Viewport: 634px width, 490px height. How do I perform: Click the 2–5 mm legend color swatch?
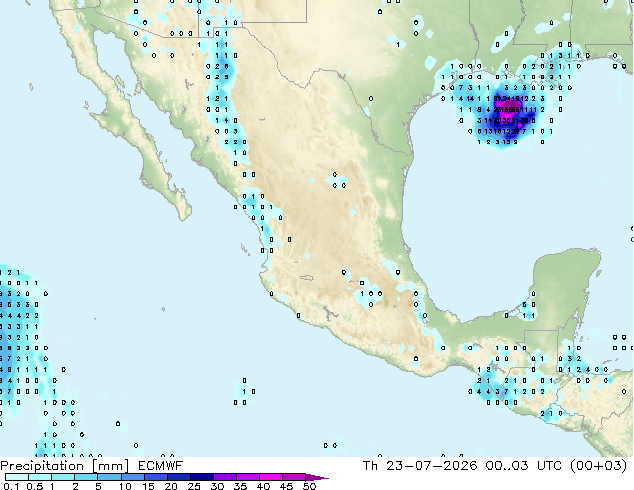click(x=86, y=477)
